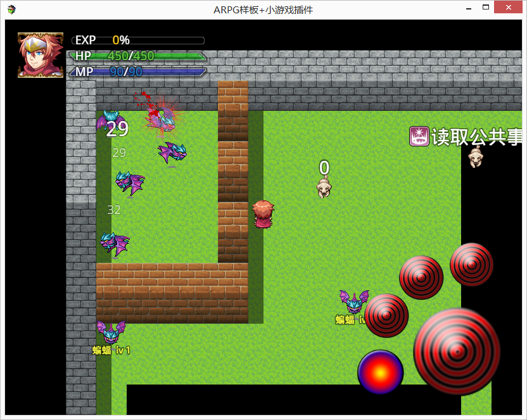Image resolution: width=527 pixels, height=420 pixels.
Task: Click the game icon in the title bar
Action: [12, 10]
